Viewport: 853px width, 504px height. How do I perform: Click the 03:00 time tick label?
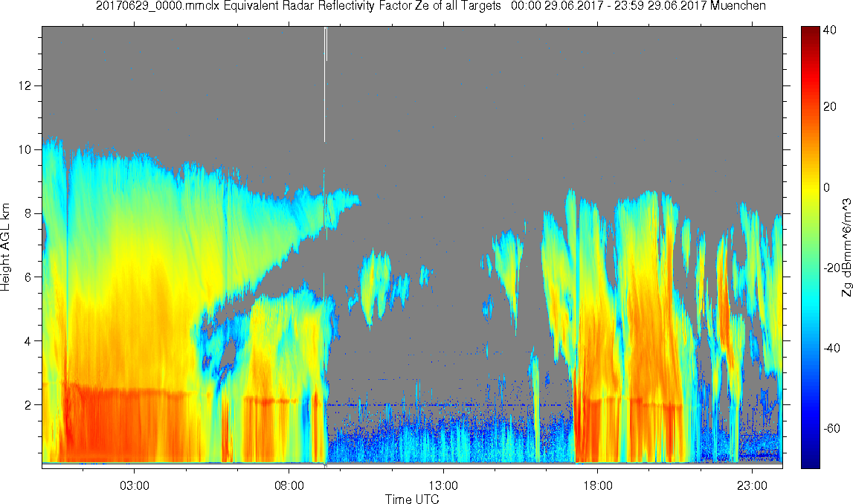pos(135,485)
